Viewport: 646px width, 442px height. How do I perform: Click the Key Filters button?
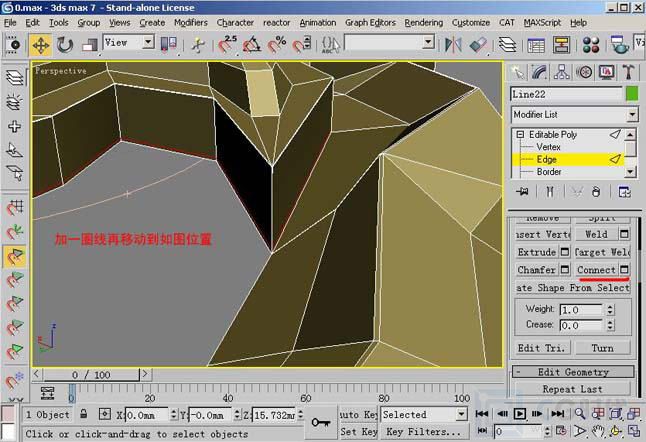click(424, 432)
